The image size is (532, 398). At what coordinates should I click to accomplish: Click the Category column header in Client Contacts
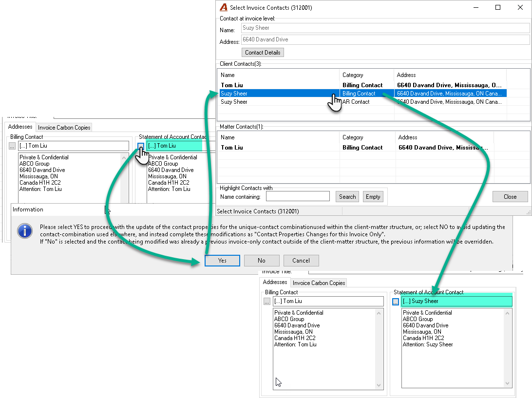coord(367,75)
